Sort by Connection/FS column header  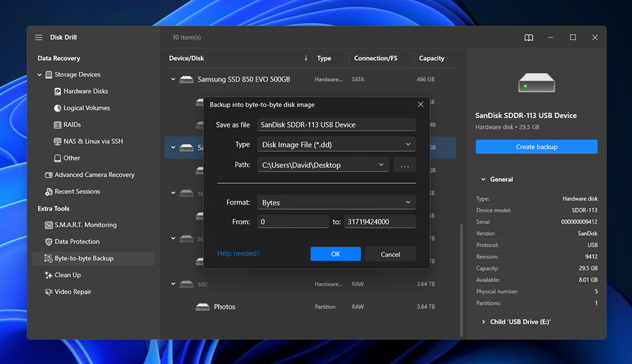pos(375,58)
